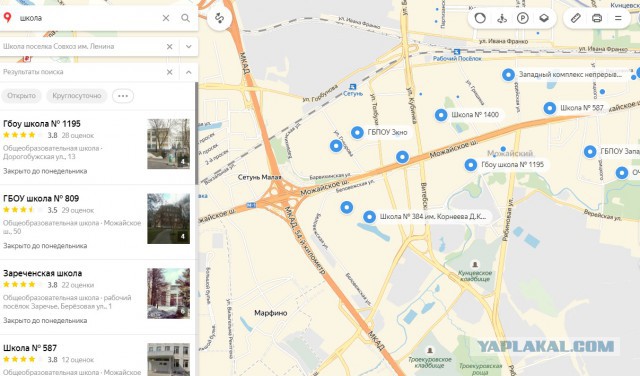View photo thumbnail of школа № 1195

169,144
